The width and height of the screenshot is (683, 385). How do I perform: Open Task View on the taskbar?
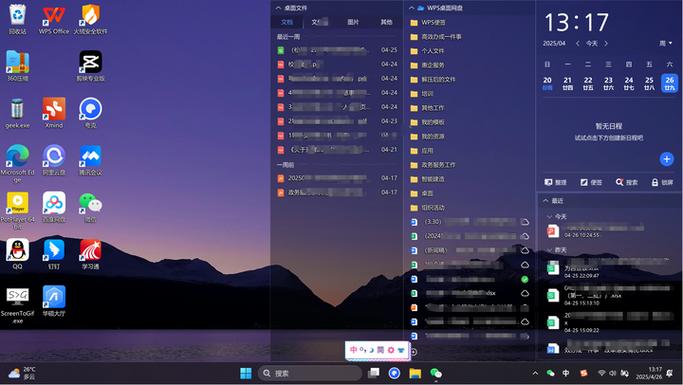pyautogui.click(x=374, y=373)
